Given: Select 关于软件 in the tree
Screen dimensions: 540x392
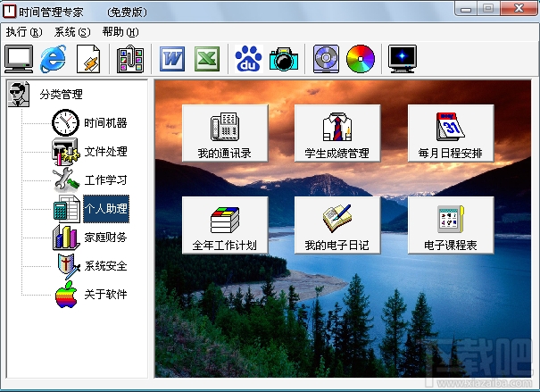Looking at the screenshot, I should 105,295.
